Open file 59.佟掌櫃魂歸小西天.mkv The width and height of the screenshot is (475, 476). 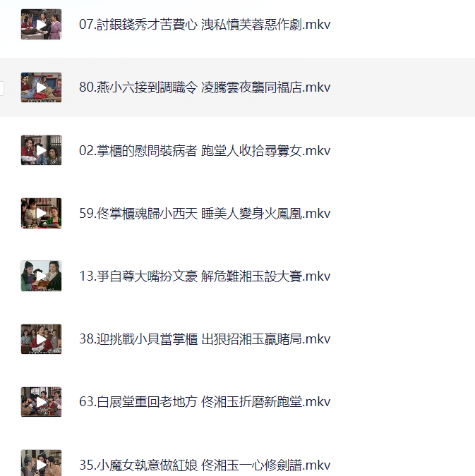pos(205,213)
